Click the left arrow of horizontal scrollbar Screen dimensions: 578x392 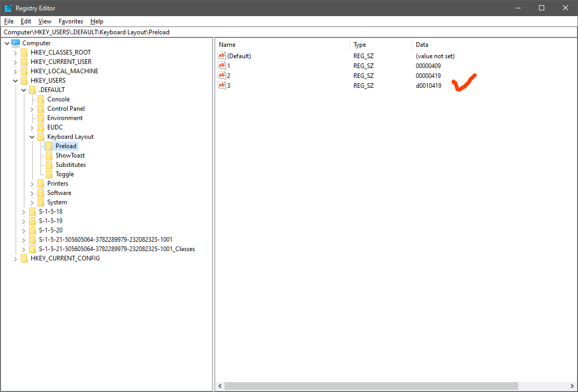point(220,386)
